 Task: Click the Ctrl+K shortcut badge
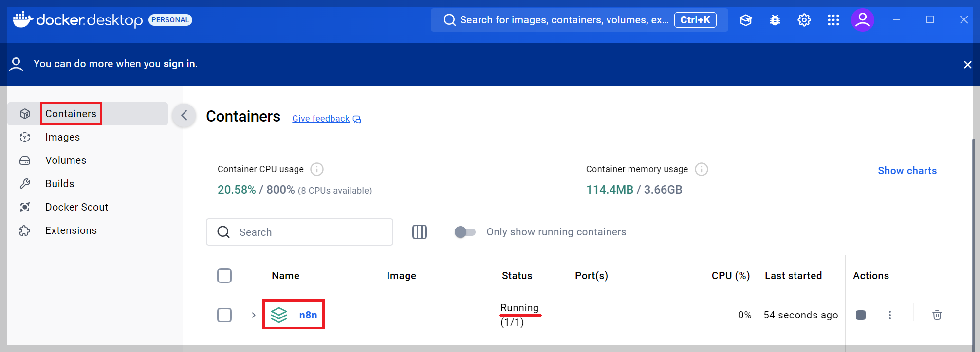tap(695, 20)
